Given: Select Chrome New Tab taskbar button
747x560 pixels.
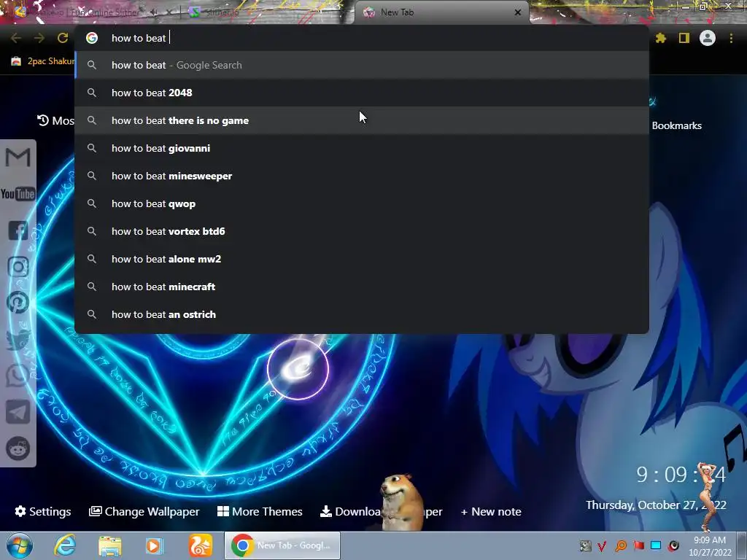Looking at the screenshot, I should click(x=282, y=545).
